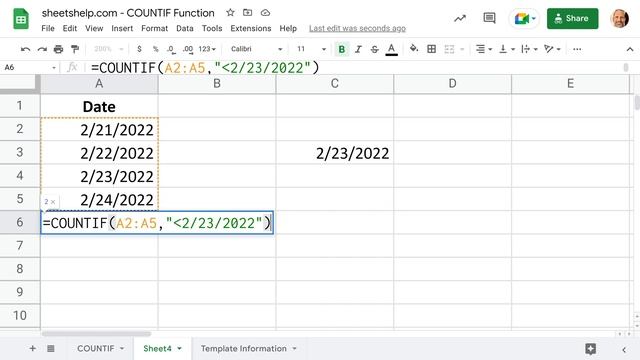Open the Sheet4 tab dropdown arrow
Screen dimensions: 640x360
tap(180, 349)
